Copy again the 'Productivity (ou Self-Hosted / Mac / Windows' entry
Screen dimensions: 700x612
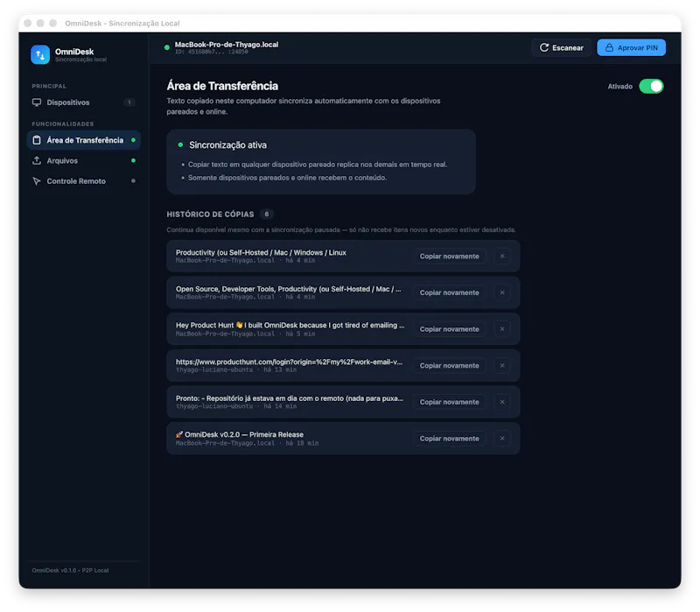449,256
